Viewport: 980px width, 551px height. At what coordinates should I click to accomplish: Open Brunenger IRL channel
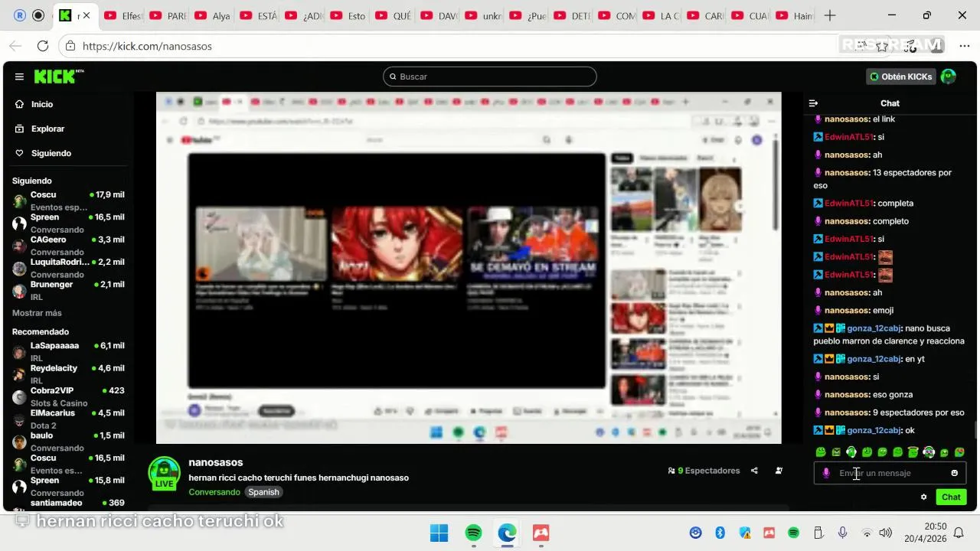(x=67, y=290)
